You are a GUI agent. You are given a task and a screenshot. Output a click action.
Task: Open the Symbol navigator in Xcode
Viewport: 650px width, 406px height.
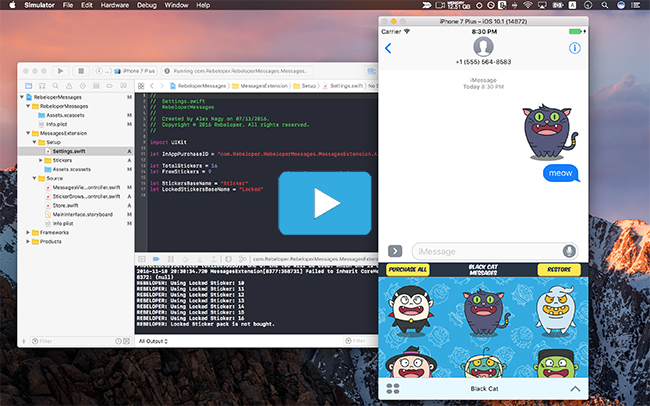[42, 86]
